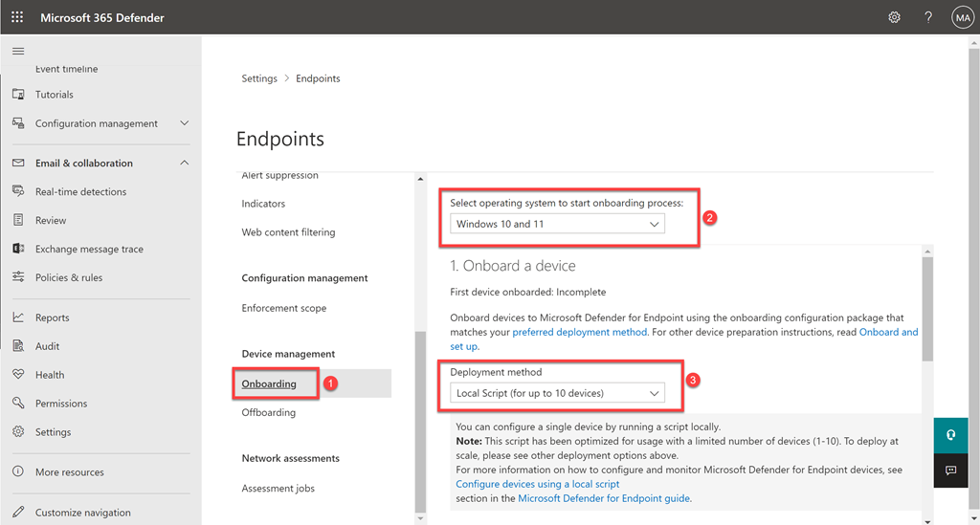The image size is (980, 525).
Task: Collapse navigation with hamburger icon
Action: click(18, 52)
